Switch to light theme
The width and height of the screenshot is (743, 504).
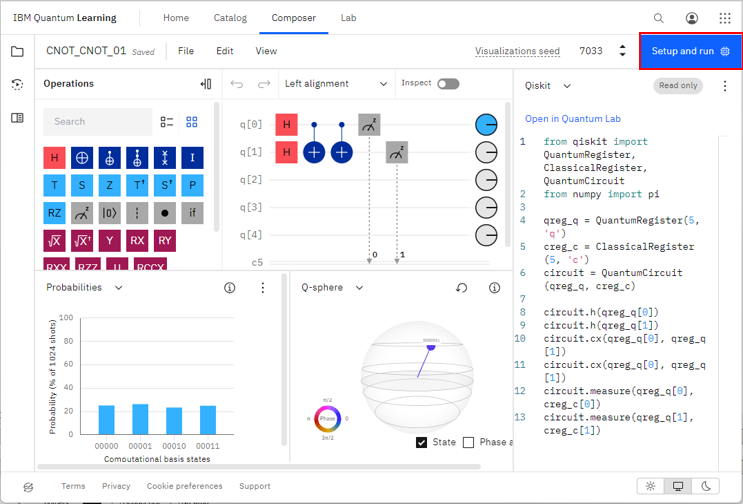651,486
